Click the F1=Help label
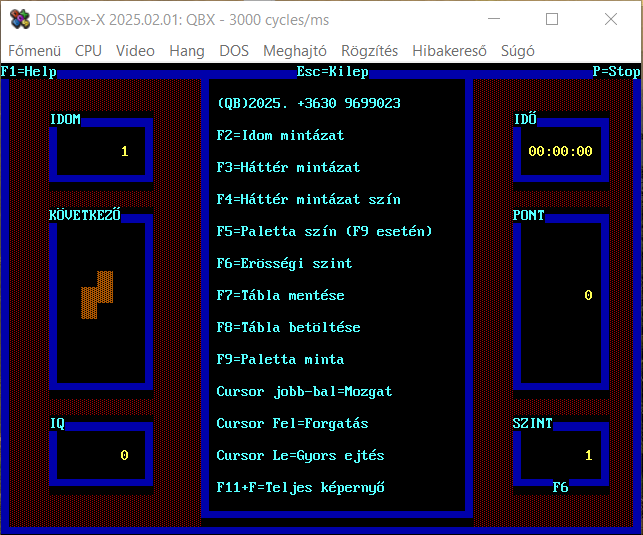Image resolution: width=643 pixels, height=535 pixels. click(28, 72)
